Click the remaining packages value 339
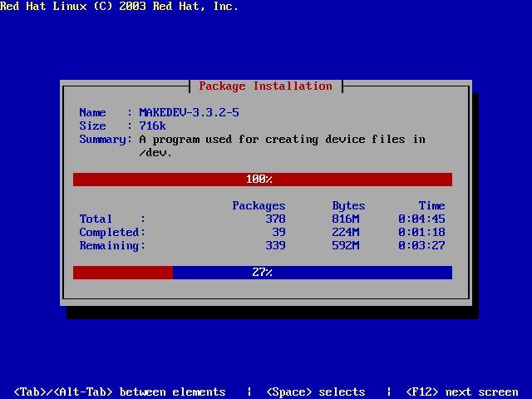The width and height of the screenshot is (532, 399). click(275, 245)
